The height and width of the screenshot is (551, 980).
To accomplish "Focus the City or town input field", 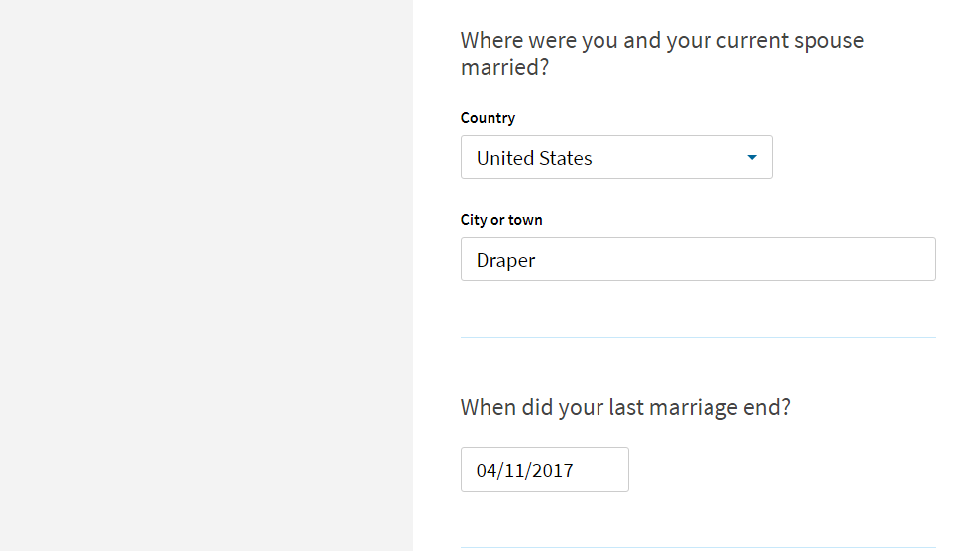I will point(699,260).
